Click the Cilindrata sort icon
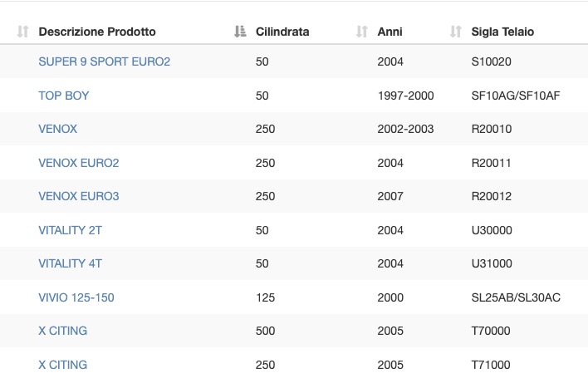The width and height of the screenshot is (588, 388). (x=240, y=32)
